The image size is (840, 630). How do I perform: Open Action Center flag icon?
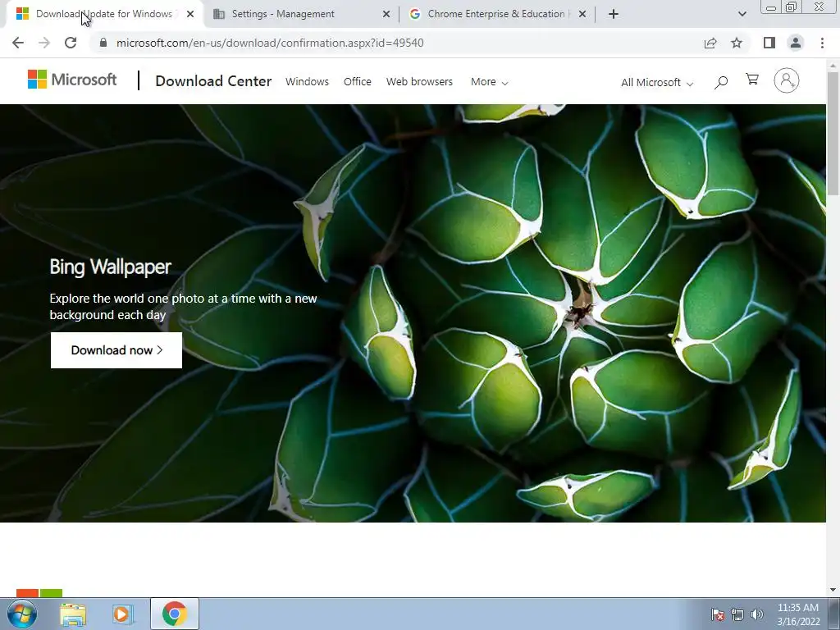click(x=718, y=614)
